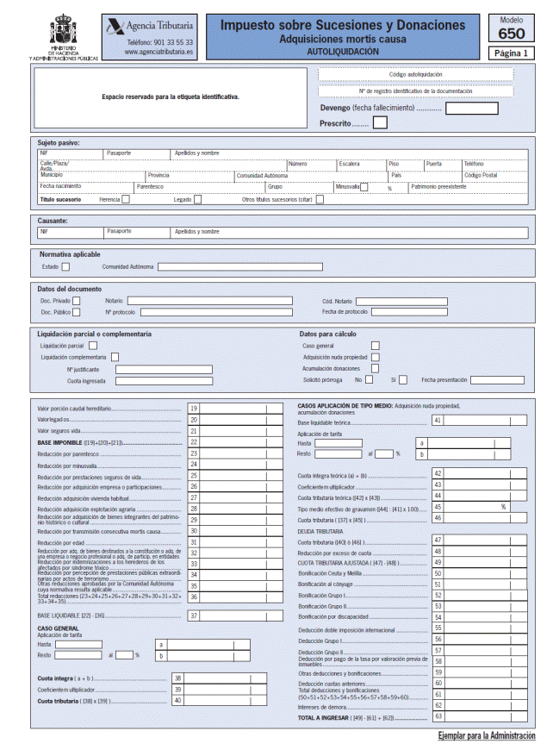This screenshot has height=756, width=553.
Task: Click the www.agenciatributaria.es web address
Action: coord(158,52)
